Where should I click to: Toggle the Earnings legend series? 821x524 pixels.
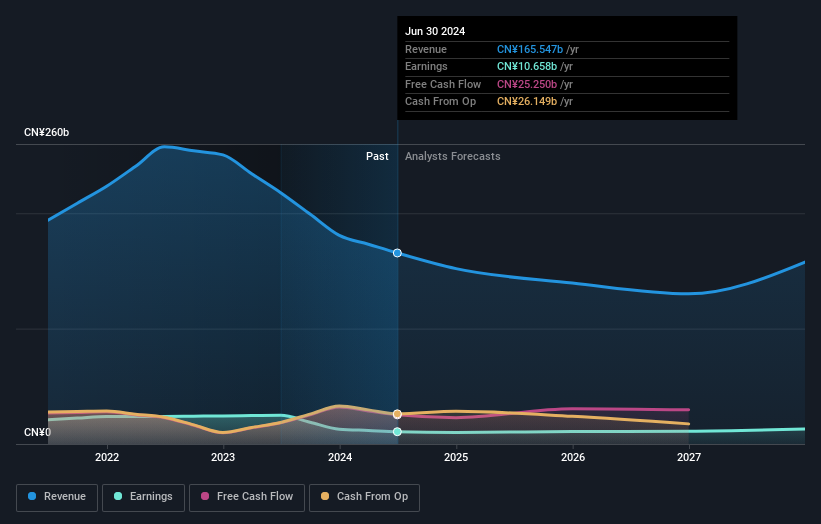point(143,497)
